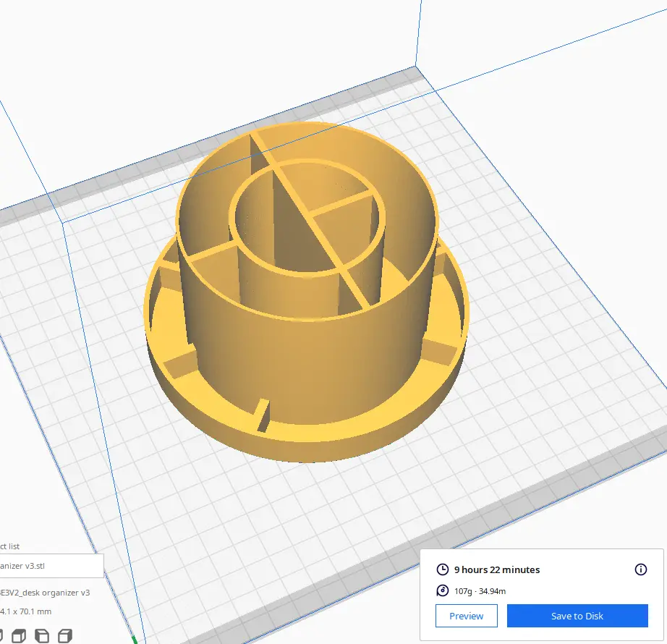Click the E3V2_desk organizer v3 name label

(x=45, y=593)
